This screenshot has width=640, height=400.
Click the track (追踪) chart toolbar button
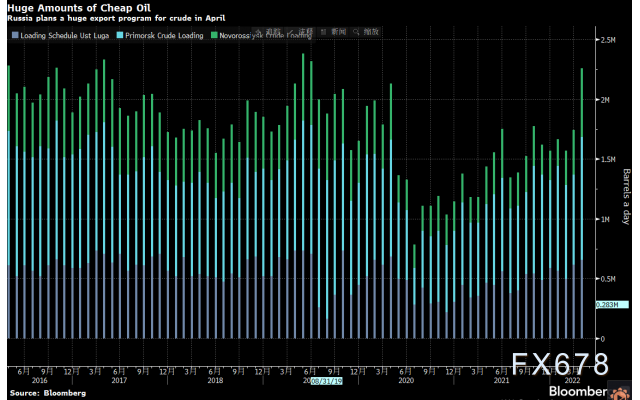tap(268, 31)
